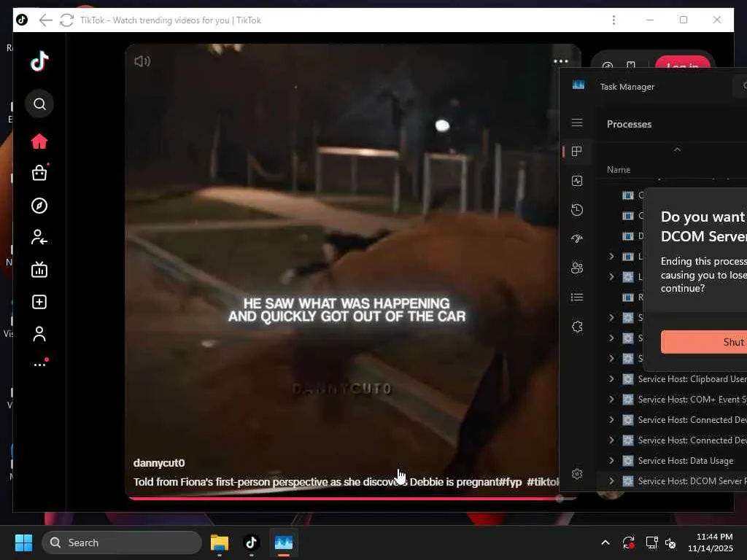Open Task Manager Startup apps tab
Screen dimensions: 747x560
tap(577, 238)
